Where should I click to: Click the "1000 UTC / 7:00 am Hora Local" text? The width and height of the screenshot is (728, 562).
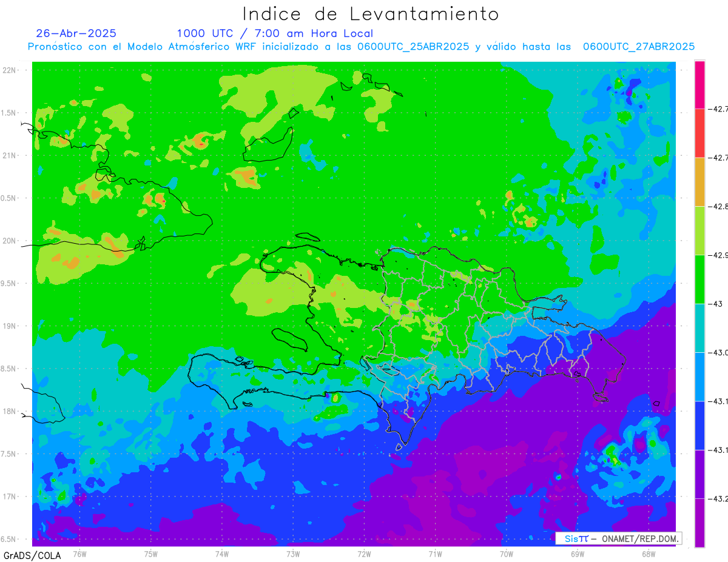pos(275,33)
